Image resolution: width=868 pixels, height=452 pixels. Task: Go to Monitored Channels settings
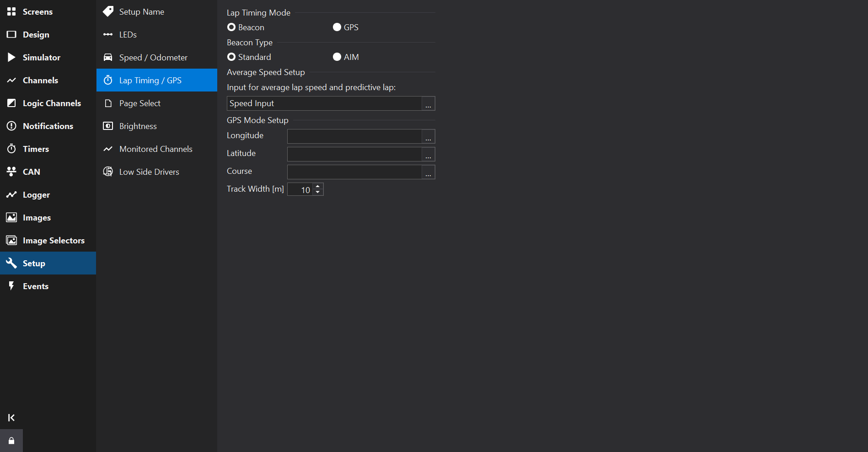coord(155,149)
